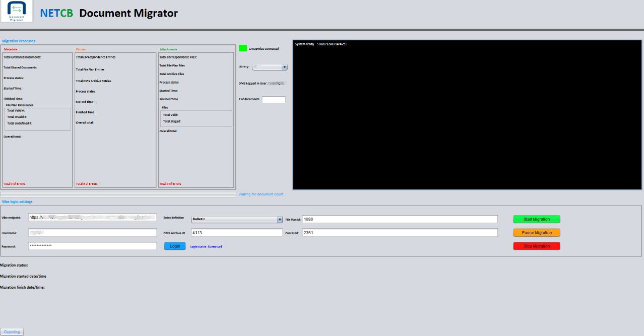Focus the DMS Archive ID field
644x336 pixels.
236,233
